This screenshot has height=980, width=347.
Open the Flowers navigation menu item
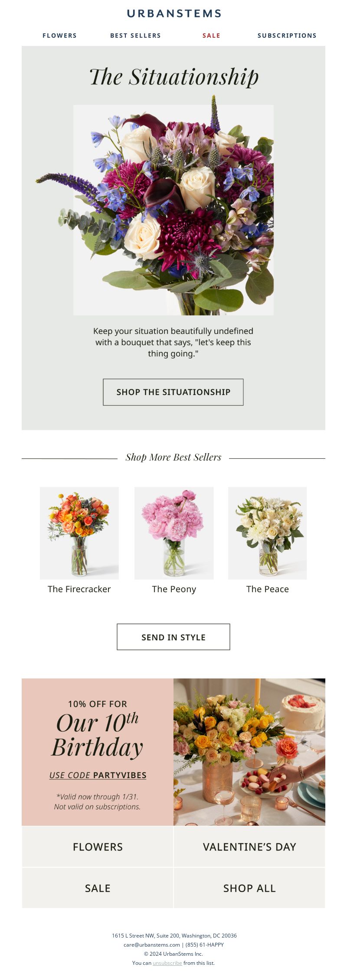coord(59,36)
